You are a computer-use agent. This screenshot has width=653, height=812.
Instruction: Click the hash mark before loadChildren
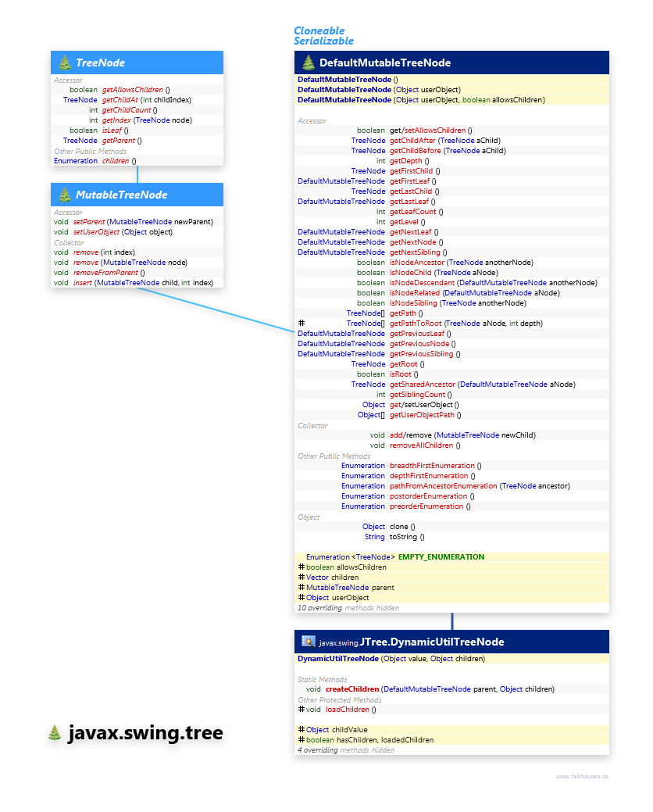tap(302, 710)
